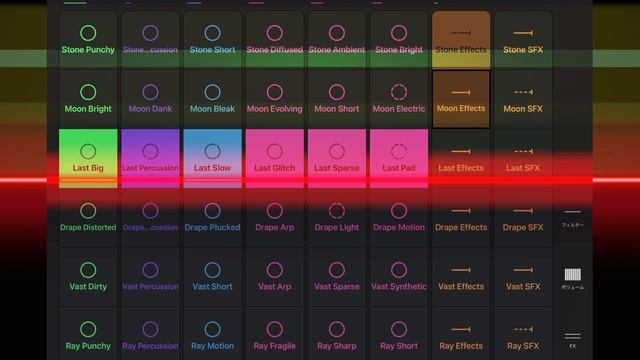Trigger the Drape SFX cell
The image size is (640, 360).
pyautogui.click(x=523, y=218)
